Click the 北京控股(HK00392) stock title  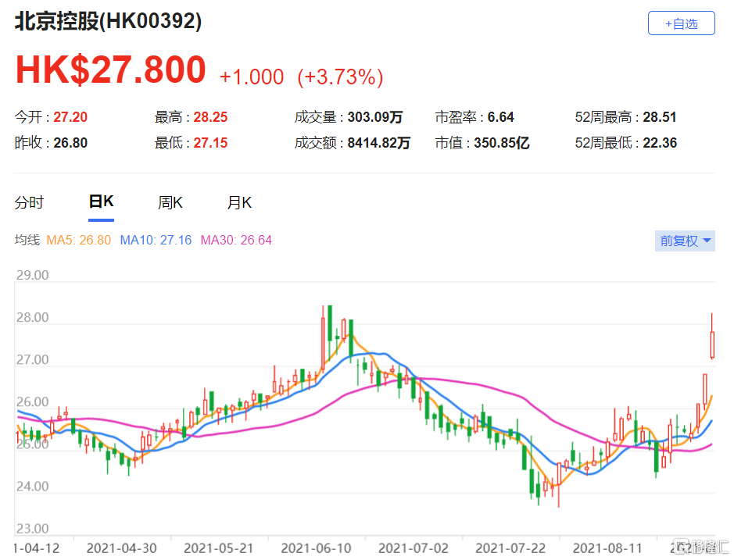coord(108,22)
